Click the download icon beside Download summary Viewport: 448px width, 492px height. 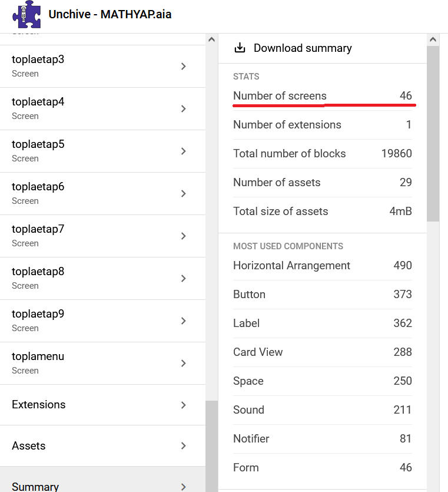click(240, 48)
